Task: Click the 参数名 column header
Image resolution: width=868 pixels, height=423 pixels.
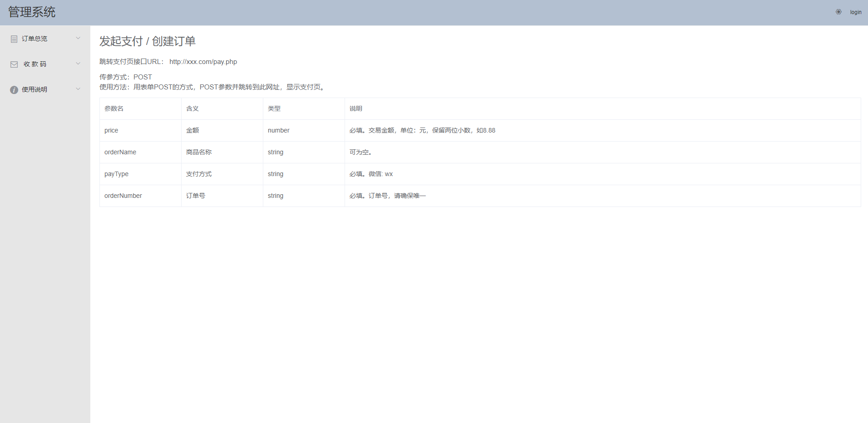Action: pyautogui.click(x=114, y=109)
